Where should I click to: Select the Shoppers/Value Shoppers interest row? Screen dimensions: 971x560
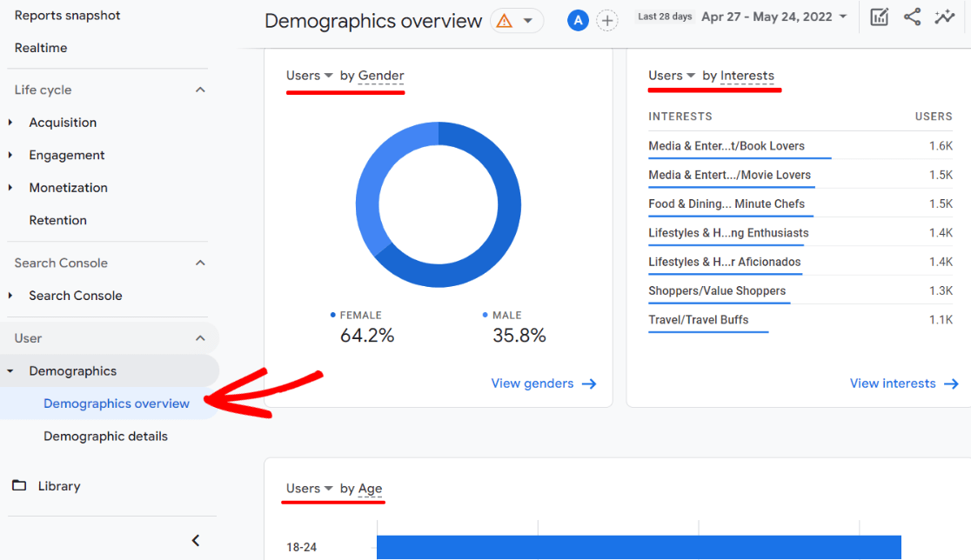tap(718, 290)
